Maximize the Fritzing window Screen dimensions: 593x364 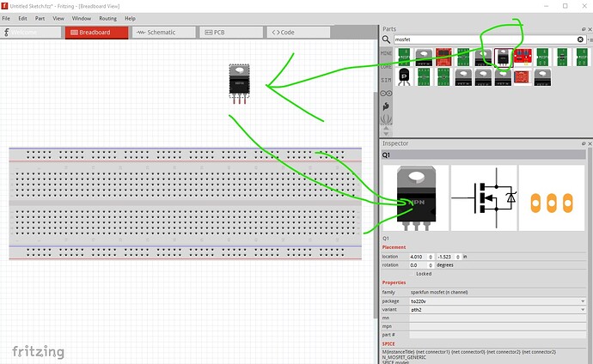pos(565,6)
